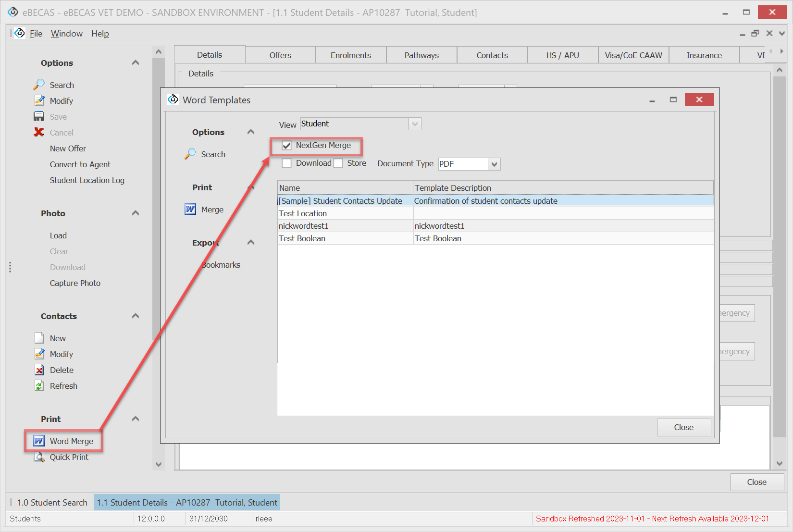
Task: Click the Search magnifier icon in main sidebar
Action: (x=39, y=85)
